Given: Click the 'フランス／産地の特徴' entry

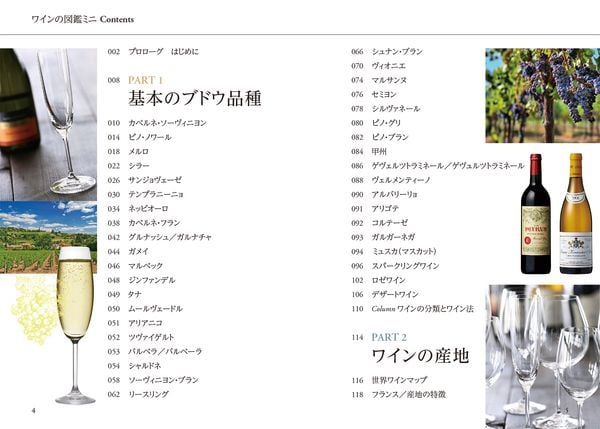Looking at the screenshot, I should 398,394.
